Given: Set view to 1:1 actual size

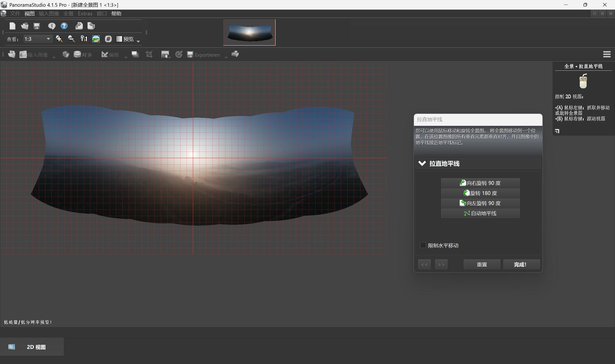Looking at the screenshot, I should tap(84, 39).
